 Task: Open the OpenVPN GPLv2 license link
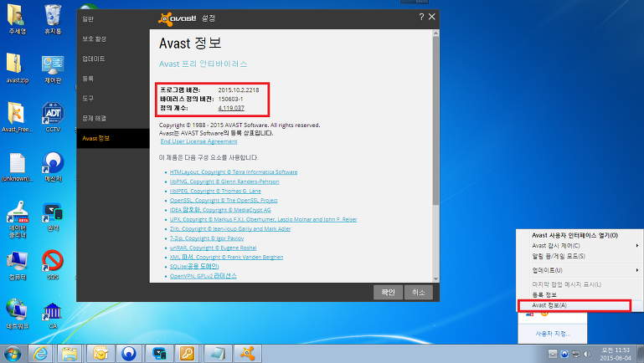(204, 276)
